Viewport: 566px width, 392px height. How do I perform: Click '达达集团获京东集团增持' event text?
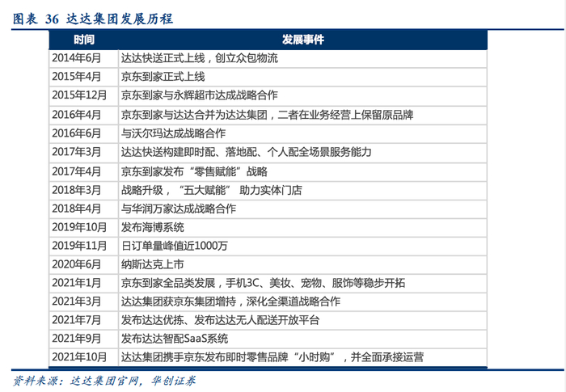coord(179,301)
